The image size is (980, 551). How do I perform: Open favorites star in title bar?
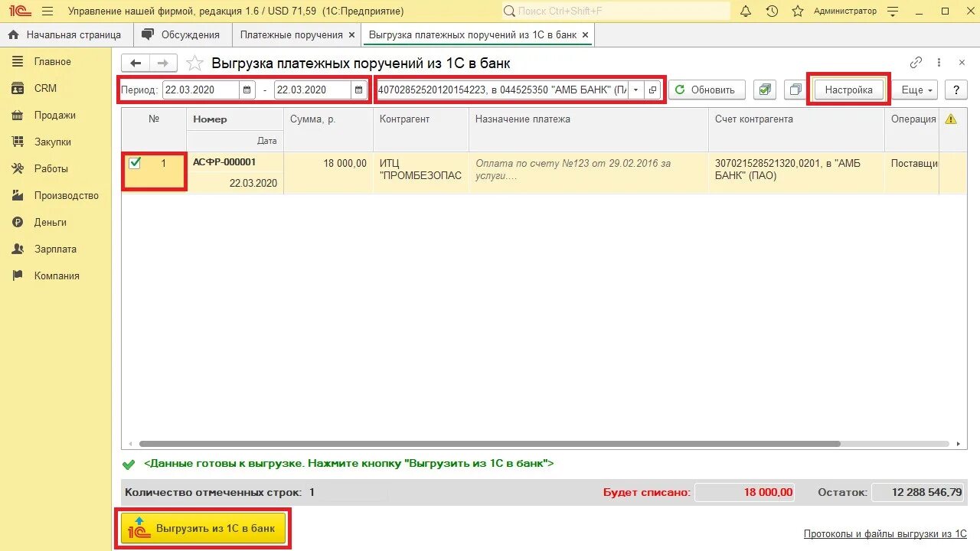coord(798,11)
